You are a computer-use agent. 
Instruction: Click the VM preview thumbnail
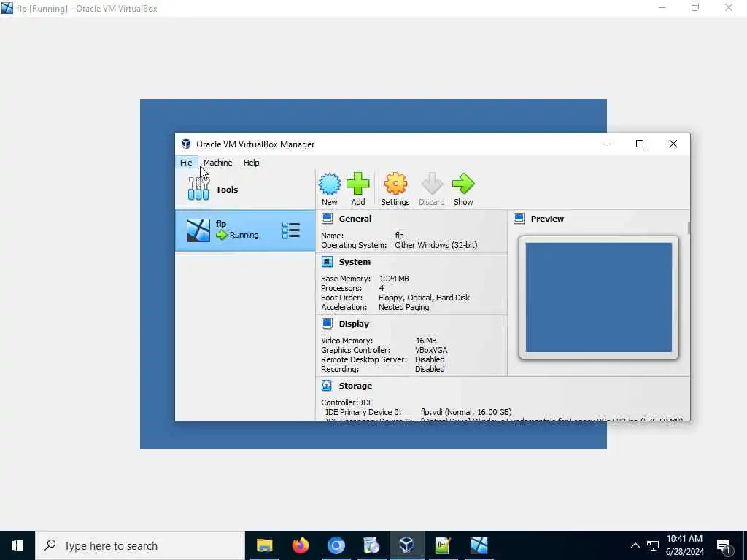pos(599,297)
